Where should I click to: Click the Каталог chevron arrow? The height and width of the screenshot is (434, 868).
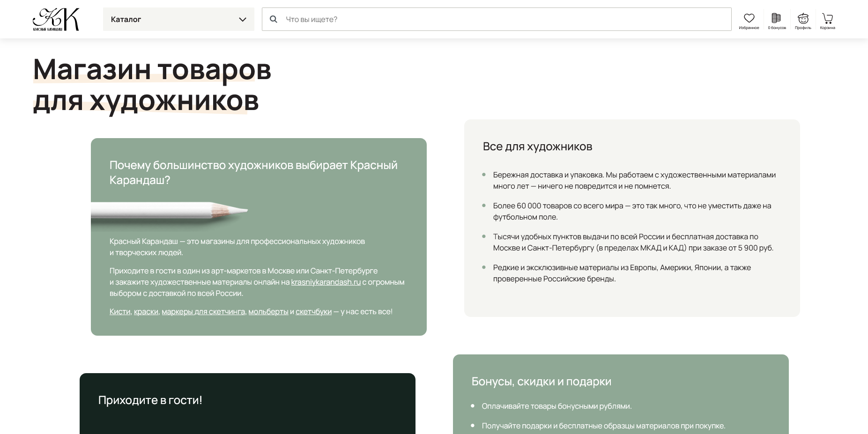click(x=243, y=19)
